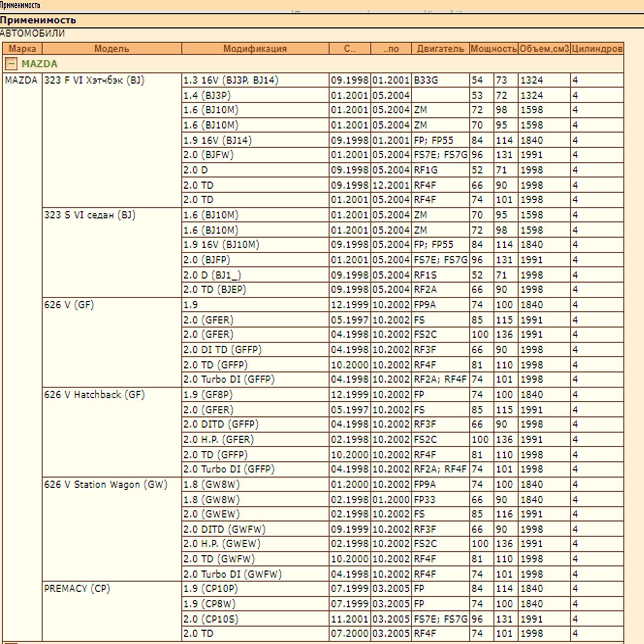Select the 323 F VI Хэтчбэк (BJ) model cell
Screen dimensions: 644x644
[x=112, y=140]
